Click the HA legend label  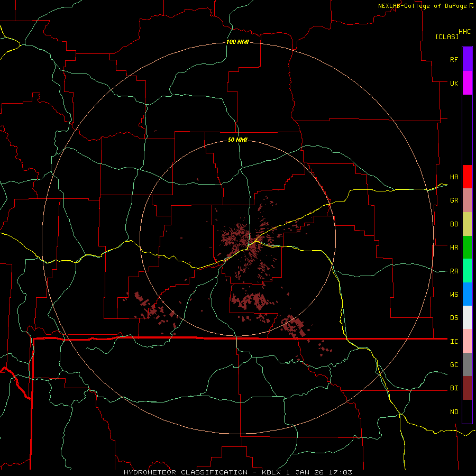pos(454,177)
